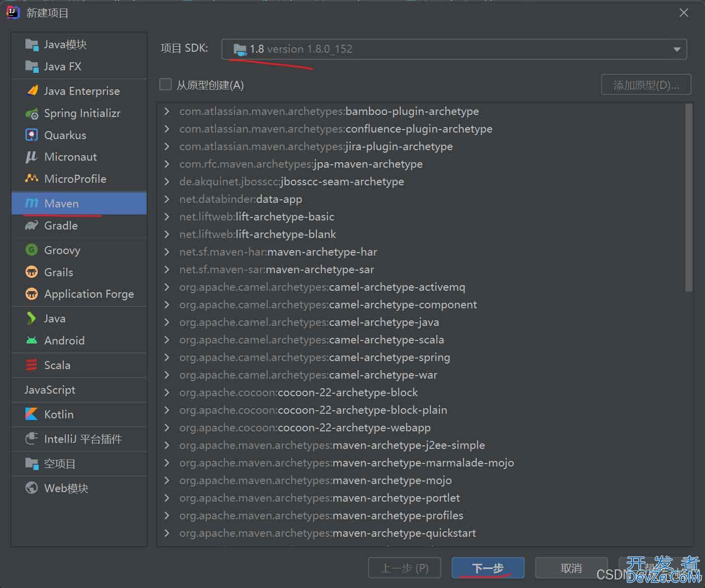
Task: Click the IntelliJ 平台插件 plug icon
Action: click(x=32, y=439)
